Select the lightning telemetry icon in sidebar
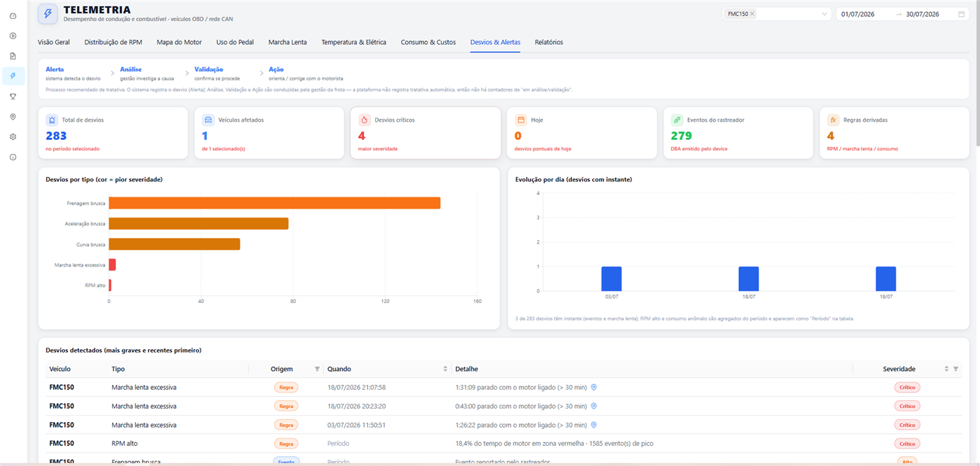Viewport: 980px width, 466px height. tap(13, 76)
